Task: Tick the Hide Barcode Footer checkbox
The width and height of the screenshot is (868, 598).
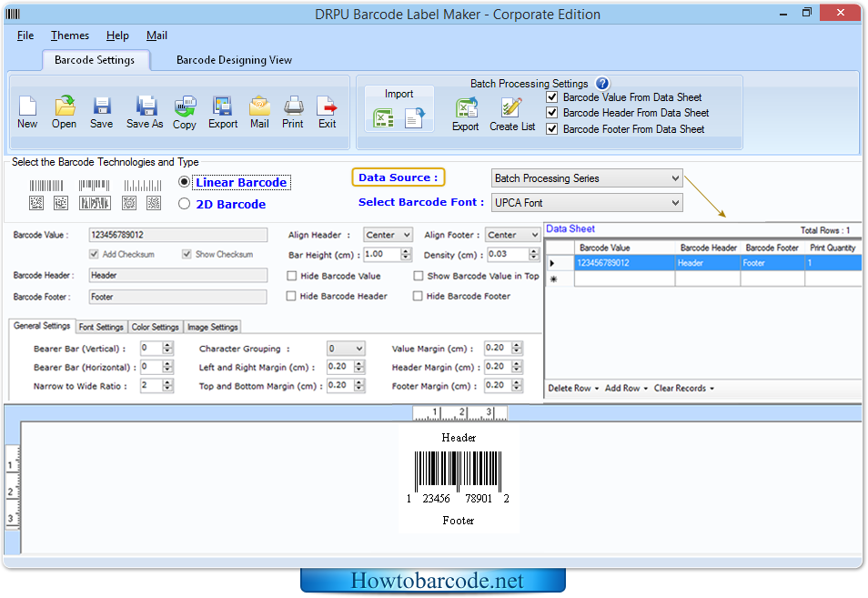Action: point(418,296)
